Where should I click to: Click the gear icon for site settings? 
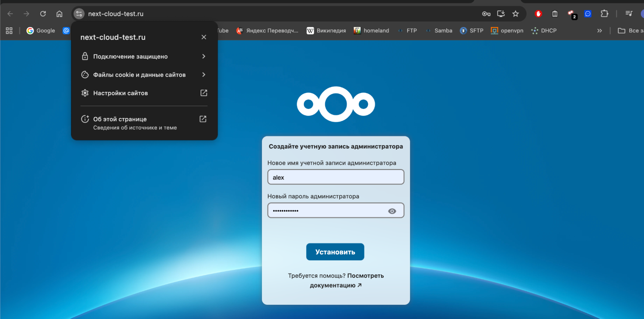[x=85, y=93]
